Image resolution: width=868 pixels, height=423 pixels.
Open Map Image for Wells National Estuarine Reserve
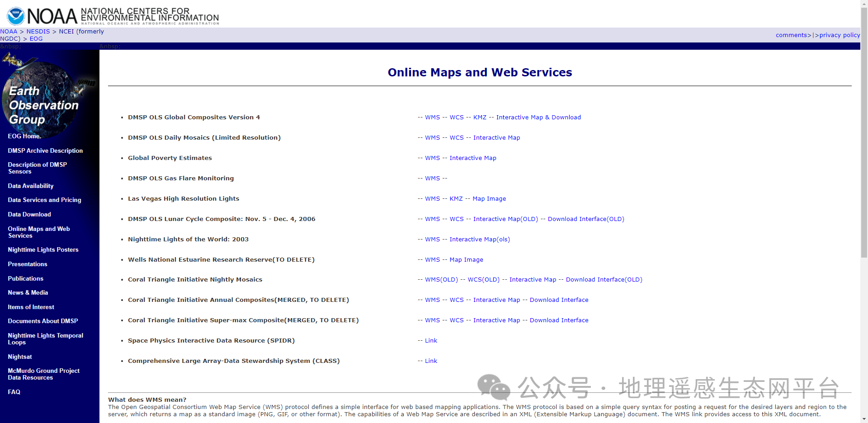(x=466, y=259)
